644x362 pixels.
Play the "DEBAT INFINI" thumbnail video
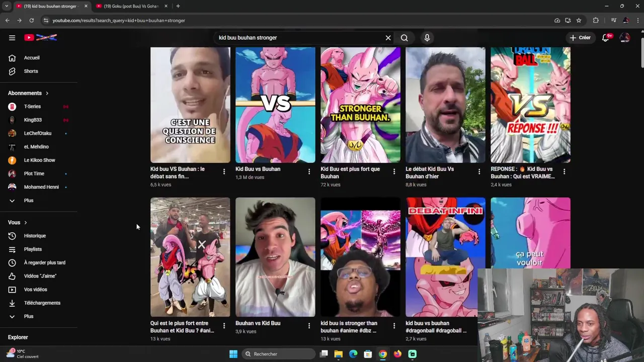point(445,257)
